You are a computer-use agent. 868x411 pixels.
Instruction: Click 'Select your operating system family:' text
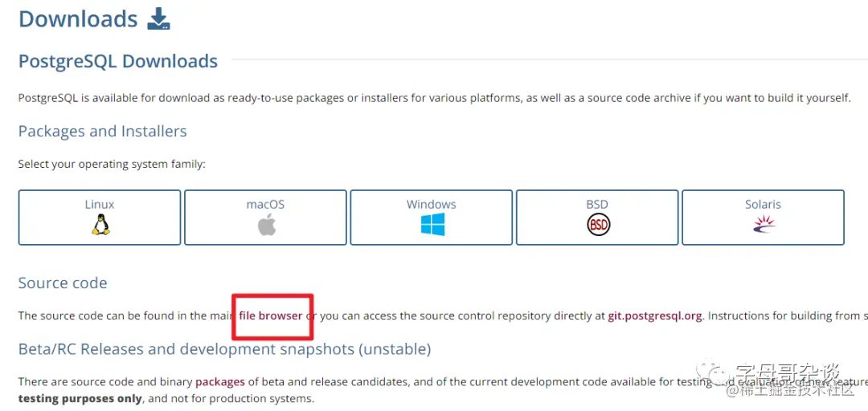[112, 165]
